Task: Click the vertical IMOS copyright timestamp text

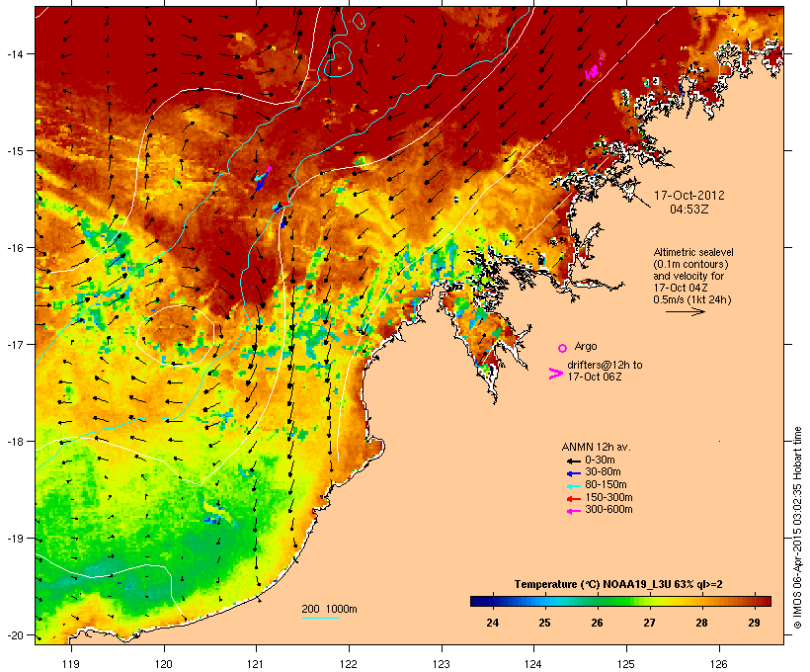Action: (798, 528)
